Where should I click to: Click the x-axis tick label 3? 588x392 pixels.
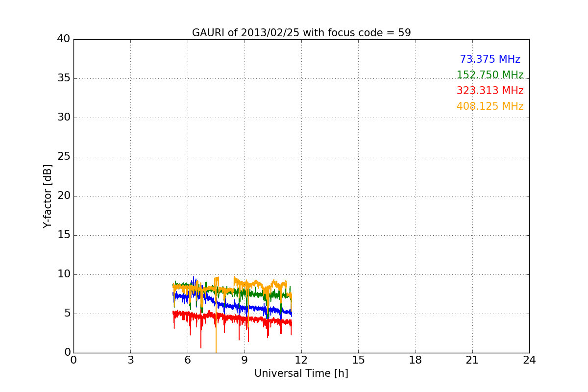coord(130,360)
